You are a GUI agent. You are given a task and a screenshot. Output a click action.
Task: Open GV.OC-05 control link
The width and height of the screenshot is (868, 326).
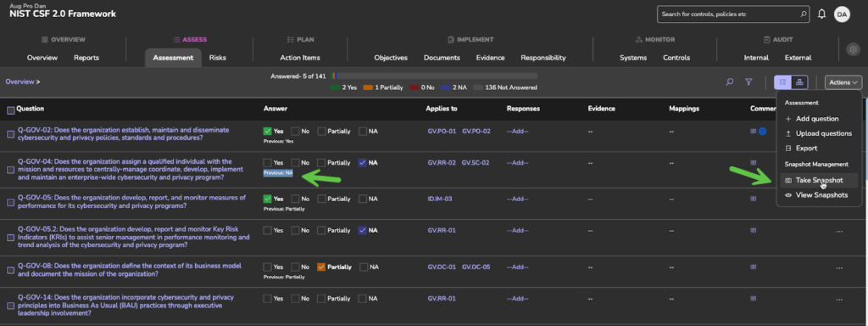(476, 267)
